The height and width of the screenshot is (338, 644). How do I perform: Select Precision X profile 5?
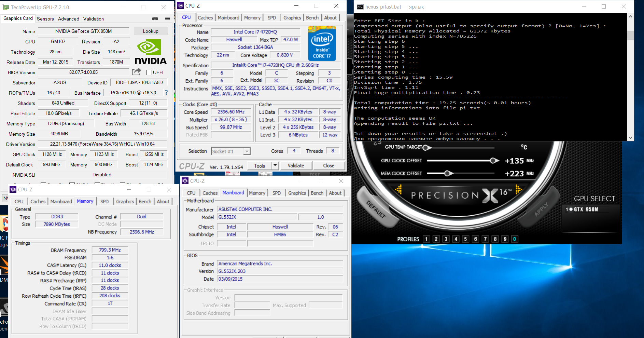(465, 239)
